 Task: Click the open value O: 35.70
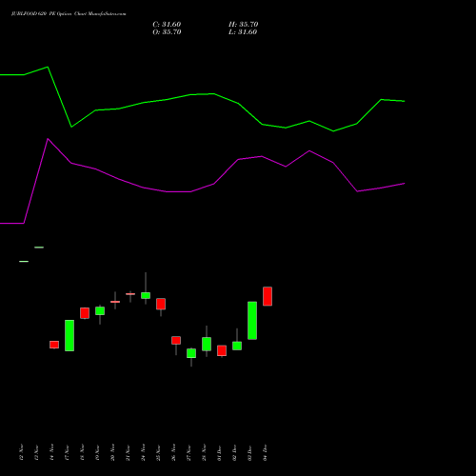[167, 32]
